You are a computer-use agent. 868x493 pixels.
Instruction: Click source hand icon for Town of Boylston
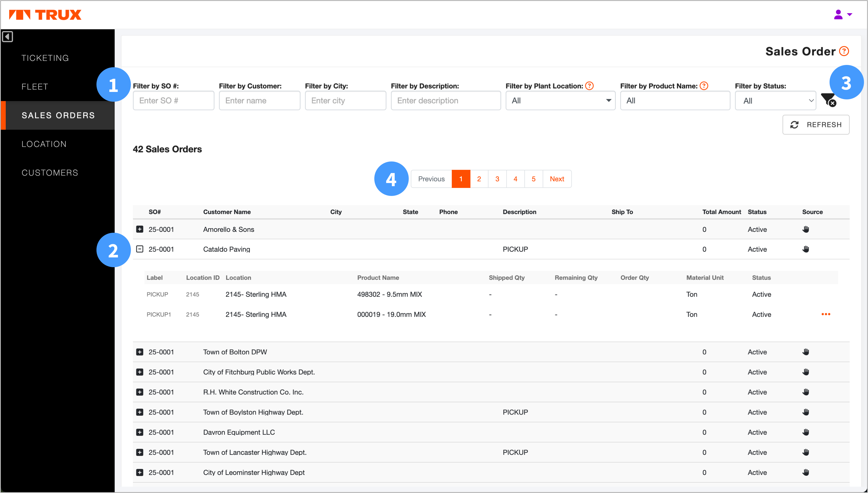806,412
